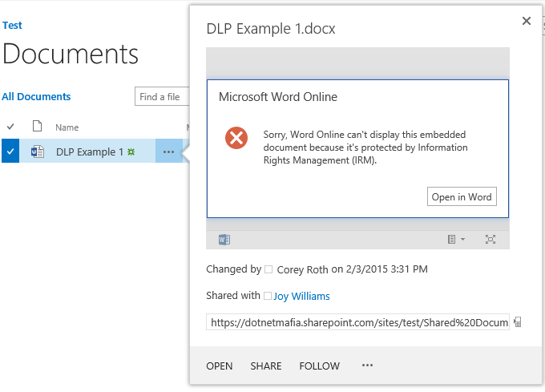Close the DLP Example 1.docx callout
The image size is (545, 392).
[x=527, y=21]
